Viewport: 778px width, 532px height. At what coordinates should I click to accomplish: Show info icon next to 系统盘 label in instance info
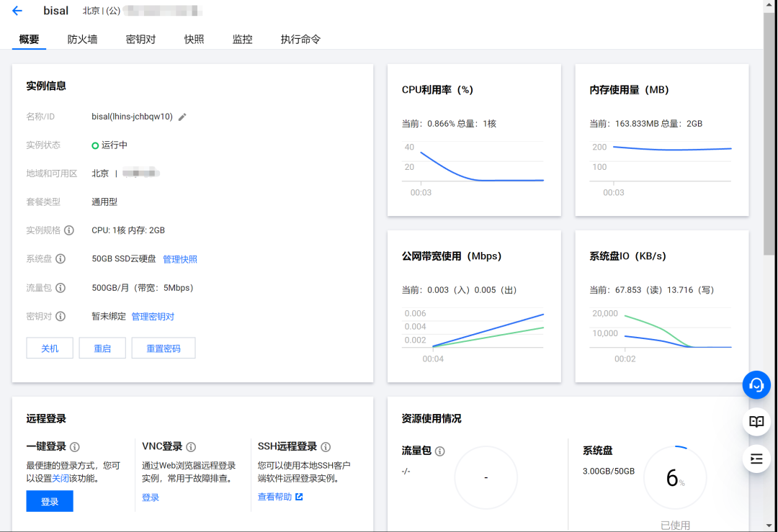point(61,259)
